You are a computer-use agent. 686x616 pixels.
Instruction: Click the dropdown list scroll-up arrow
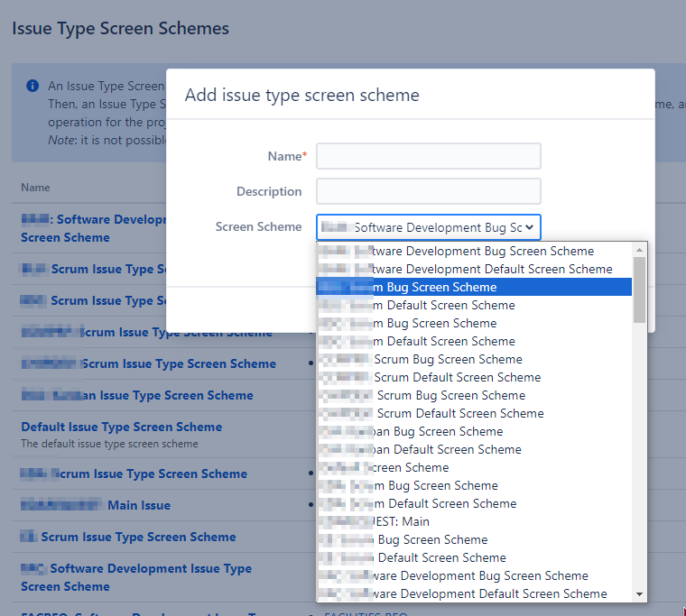click(640, 249)
